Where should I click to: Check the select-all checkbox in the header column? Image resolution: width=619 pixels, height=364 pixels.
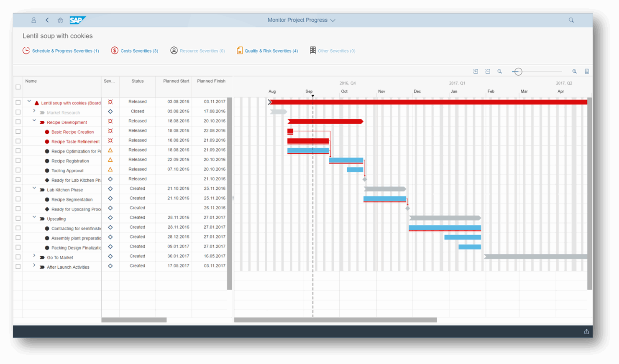[18, 87]
